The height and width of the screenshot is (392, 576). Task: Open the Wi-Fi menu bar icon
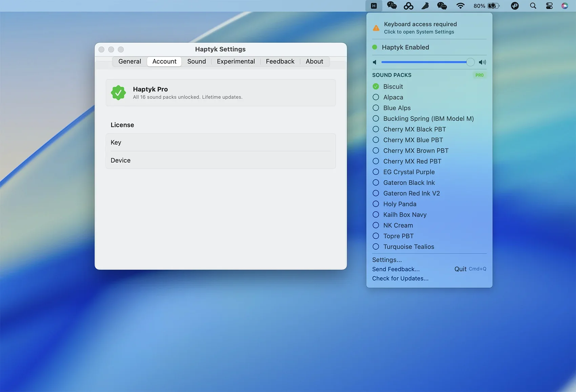click(x=460, y=6)
